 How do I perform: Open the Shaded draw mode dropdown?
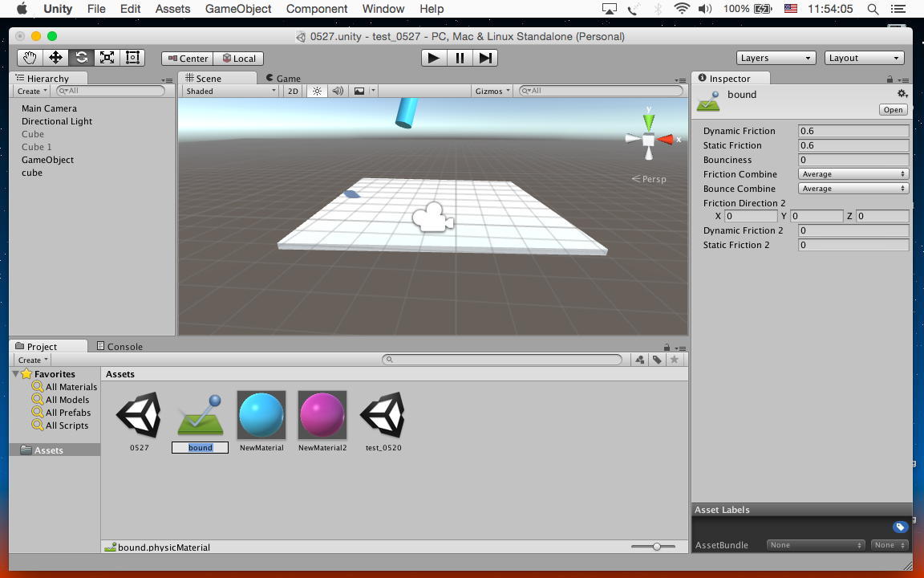click(230, 91)
